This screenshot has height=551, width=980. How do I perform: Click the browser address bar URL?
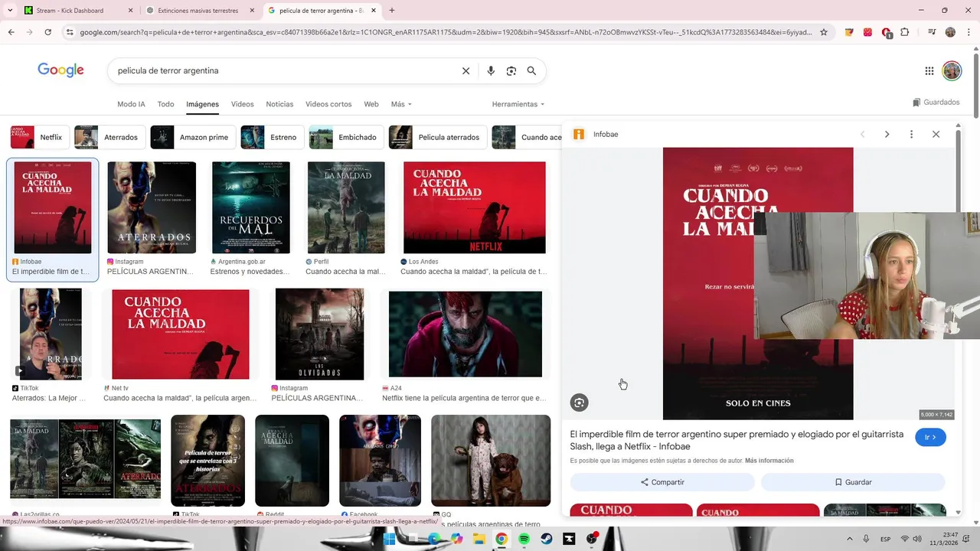point(446,32)
